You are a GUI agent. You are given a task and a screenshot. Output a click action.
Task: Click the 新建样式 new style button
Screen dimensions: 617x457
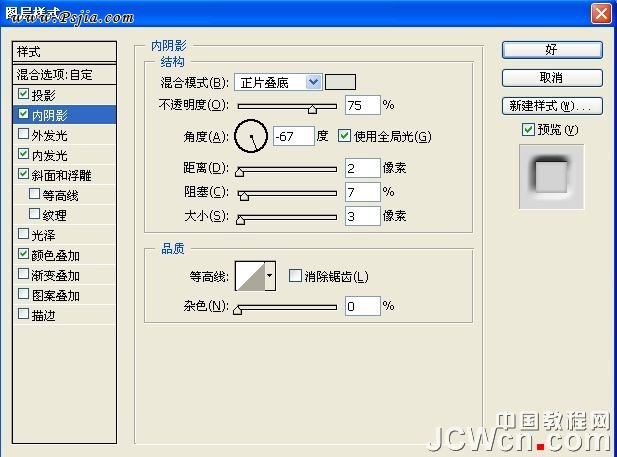552,106
